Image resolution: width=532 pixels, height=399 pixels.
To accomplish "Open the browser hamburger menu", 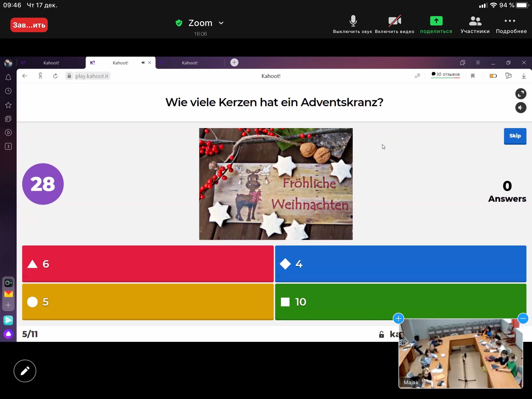I will pos(478,63).
